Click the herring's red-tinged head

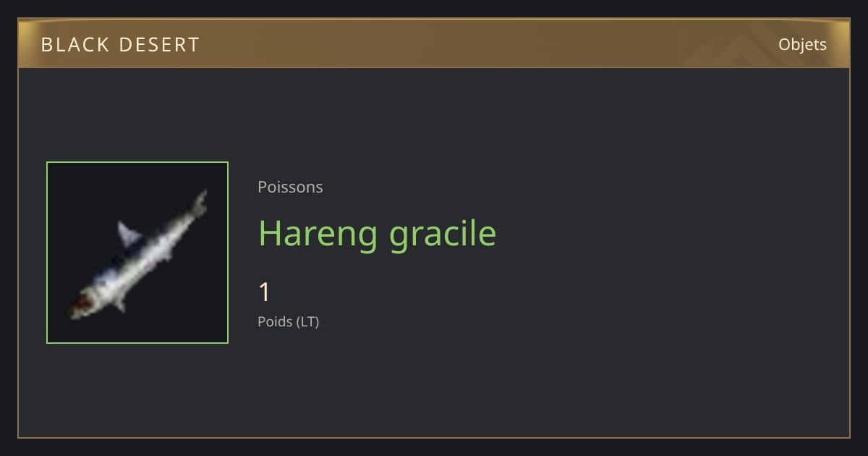coord(80,303)
